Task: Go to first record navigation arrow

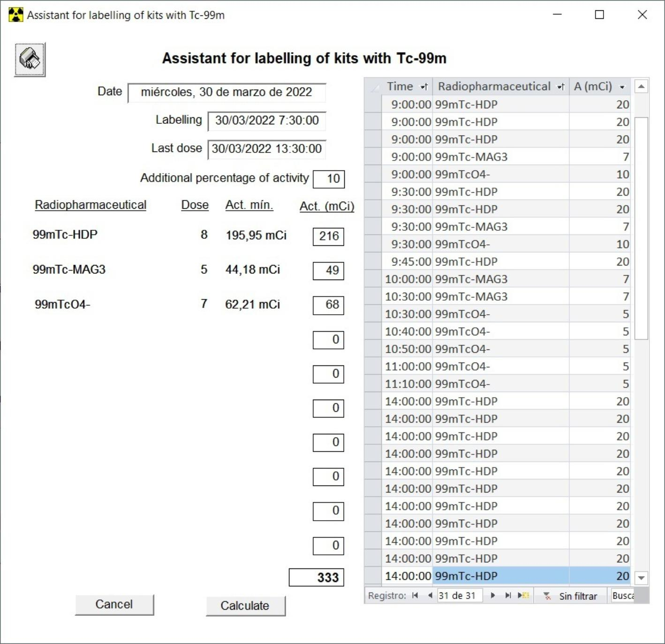Action: click(415, 596)
